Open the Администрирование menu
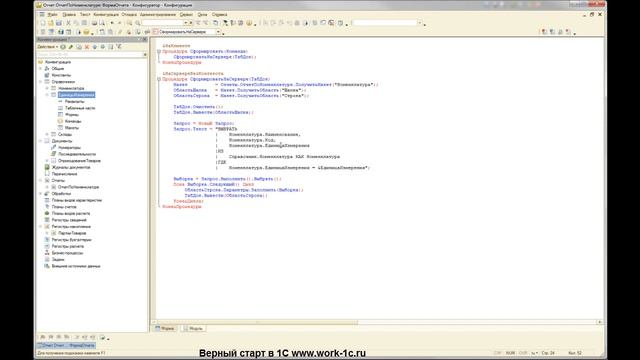The height and width of the screenshot is (360, 640). coord(158,14)
